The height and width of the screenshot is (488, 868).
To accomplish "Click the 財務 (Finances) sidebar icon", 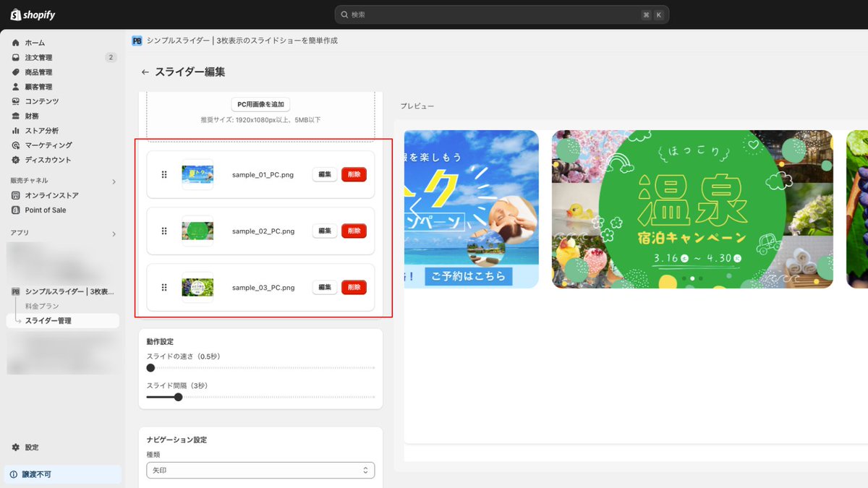I will click(x=16, y=116).
